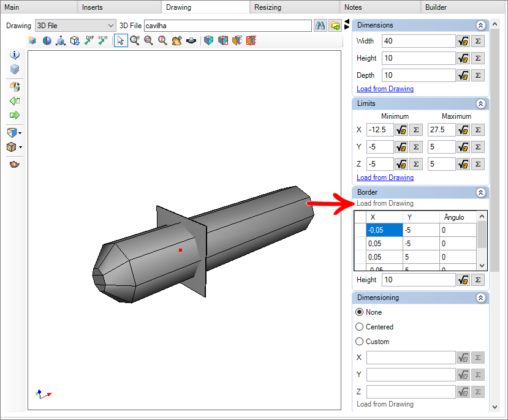Click Load from Drawing under Dimensions
Viewport: 508px width, 420px height.
(385, 89)
